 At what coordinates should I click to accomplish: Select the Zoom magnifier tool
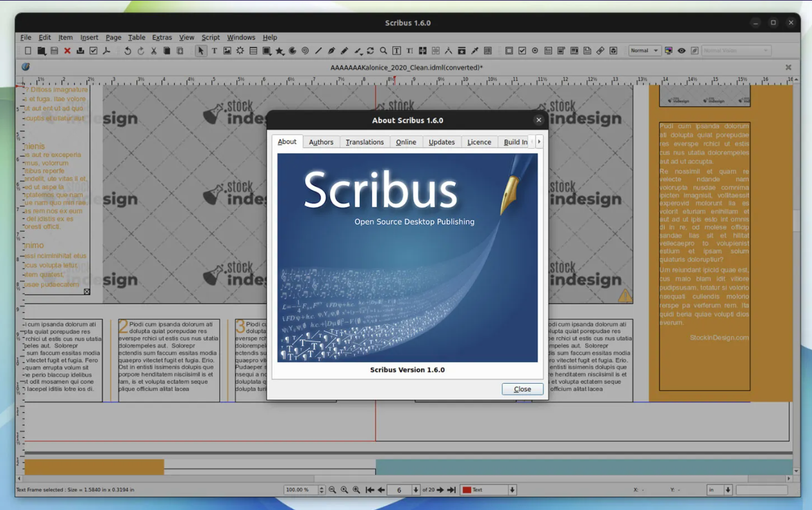(x=383, y=51)
